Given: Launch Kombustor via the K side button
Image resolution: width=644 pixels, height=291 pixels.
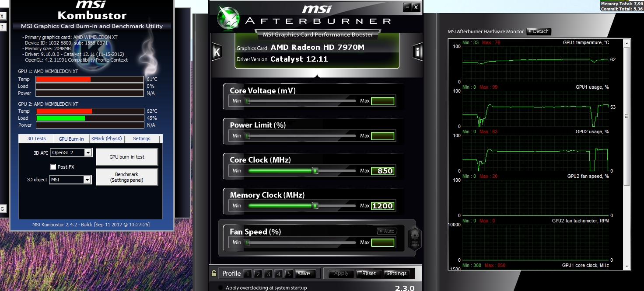Looking at the screenshot, I should (216, 52).
